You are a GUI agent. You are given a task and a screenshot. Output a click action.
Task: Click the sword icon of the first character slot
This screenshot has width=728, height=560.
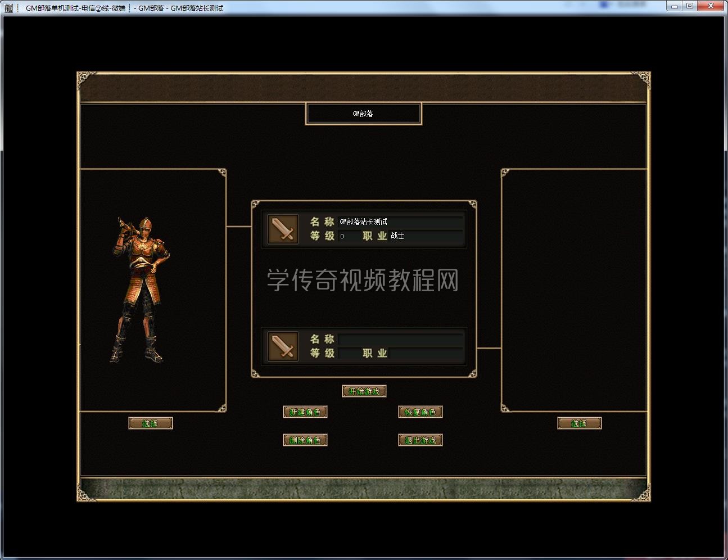[283, 229]
